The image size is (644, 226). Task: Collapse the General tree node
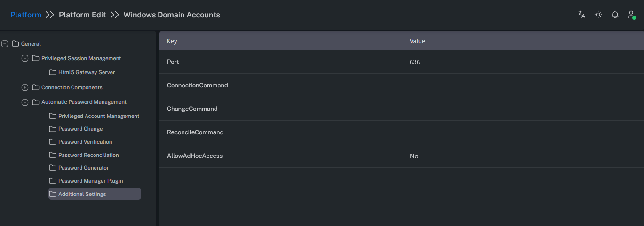tap(5, 44)
